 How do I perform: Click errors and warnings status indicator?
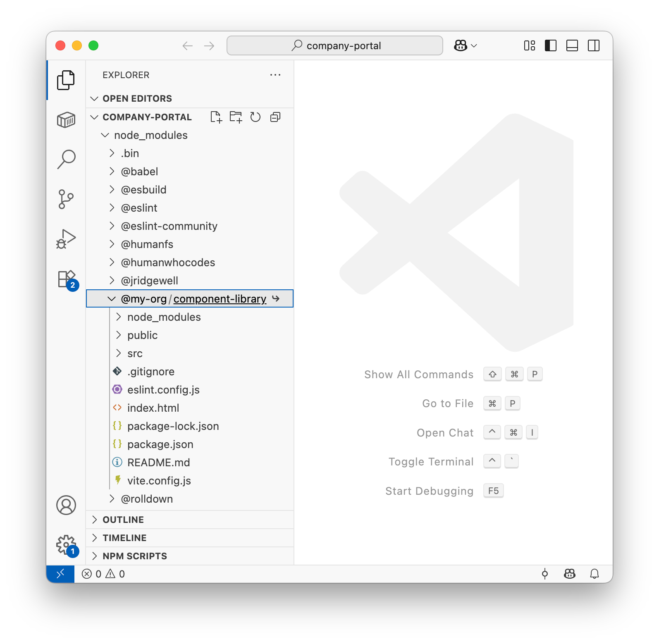(x=103, y=574)
